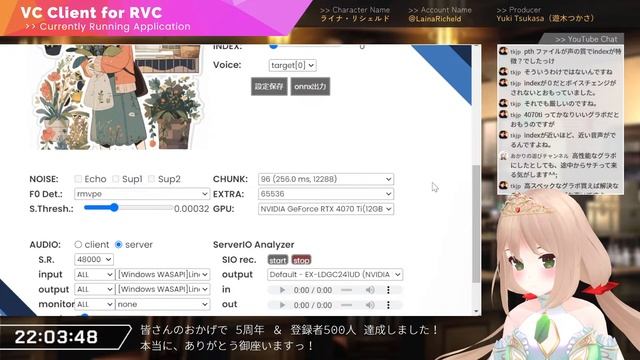Click the 'out' player time 0:00 / 0:00

click(313, 305)
